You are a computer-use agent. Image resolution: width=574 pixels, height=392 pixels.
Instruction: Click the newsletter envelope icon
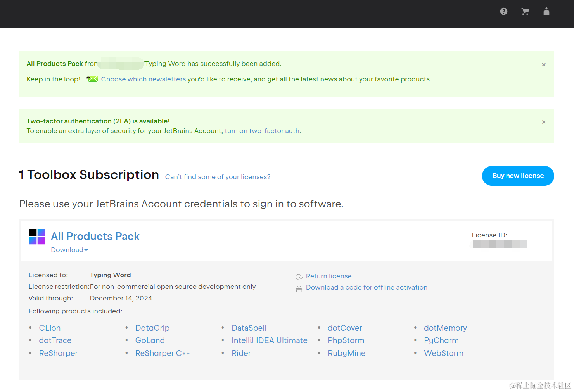(92, 79)
